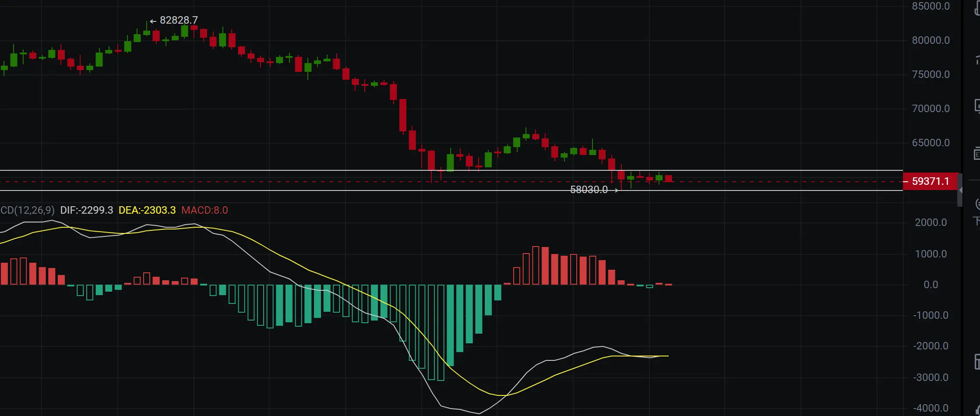Click the -2000.0 MACD axis label
Screen dimensions: 980x416
pos(931,346)
